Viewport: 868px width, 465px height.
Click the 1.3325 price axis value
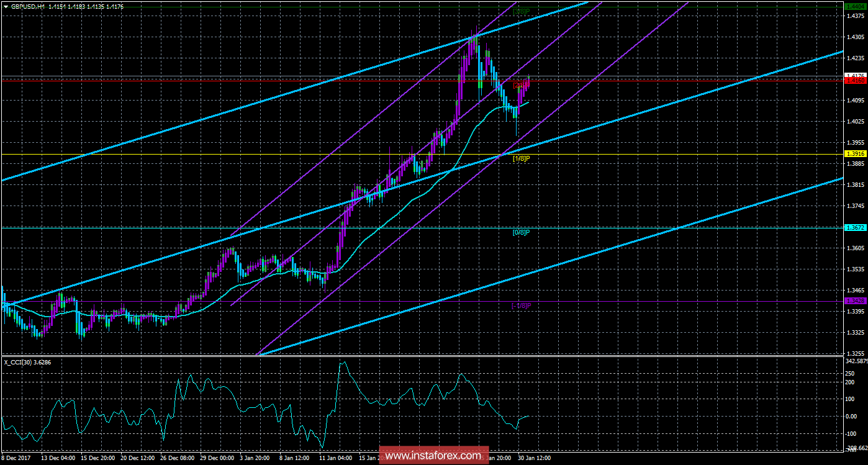coord(854,332)
